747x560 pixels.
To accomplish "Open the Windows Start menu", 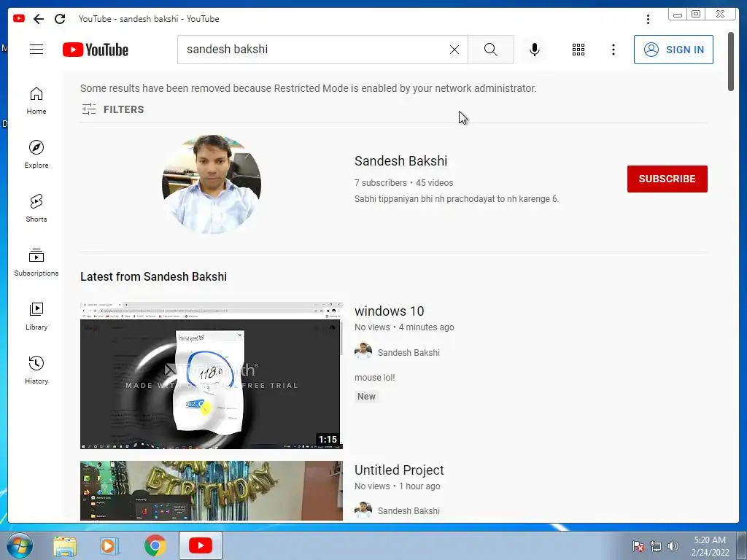I will 20,545.
